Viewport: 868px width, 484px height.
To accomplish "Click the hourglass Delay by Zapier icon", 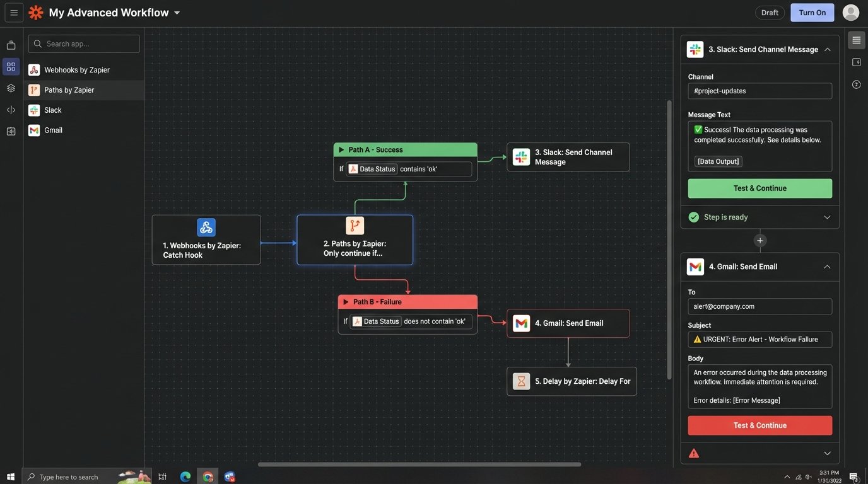I will [521, 381].
